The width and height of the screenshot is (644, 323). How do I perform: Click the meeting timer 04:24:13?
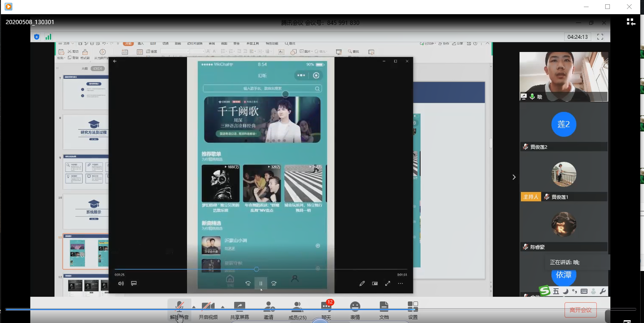(x=578, y=37)
